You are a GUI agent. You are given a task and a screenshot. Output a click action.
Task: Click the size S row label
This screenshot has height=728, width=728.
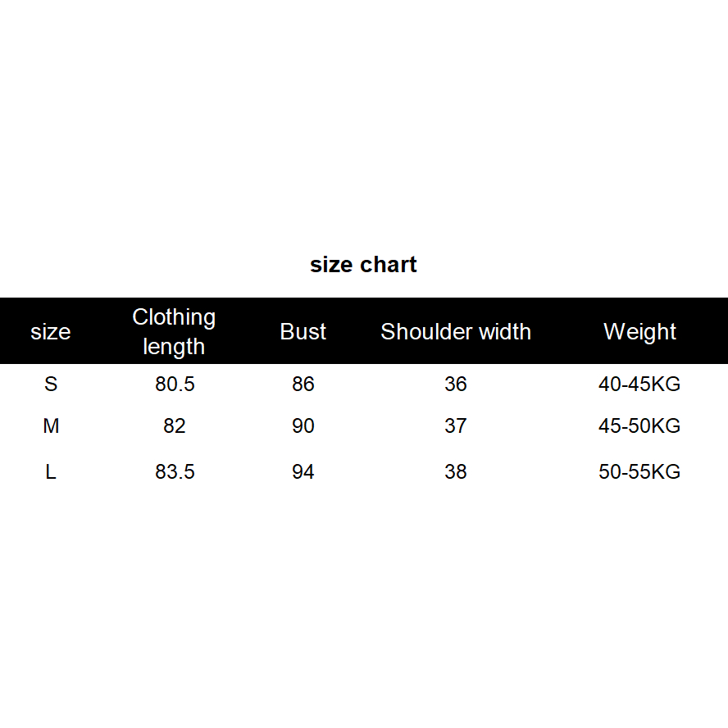pyautogui.click(x=51, y=384)
